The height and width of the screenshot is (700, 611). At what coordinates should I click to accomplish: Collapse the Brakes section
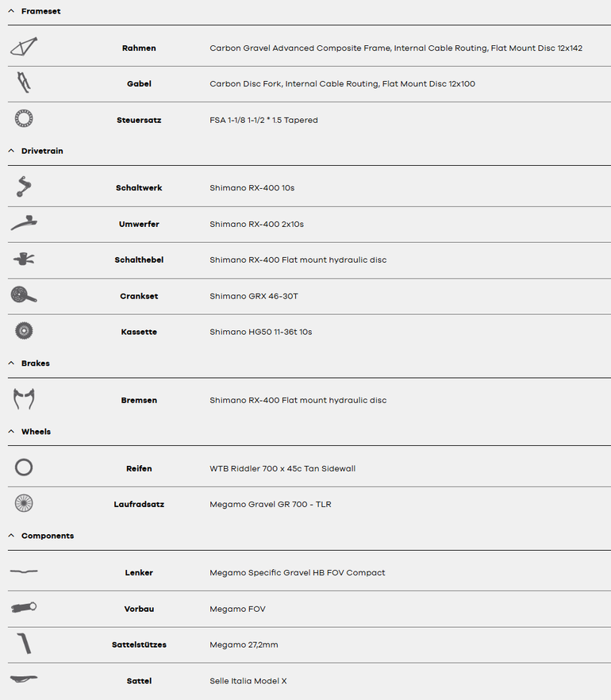tap(11, 363)
